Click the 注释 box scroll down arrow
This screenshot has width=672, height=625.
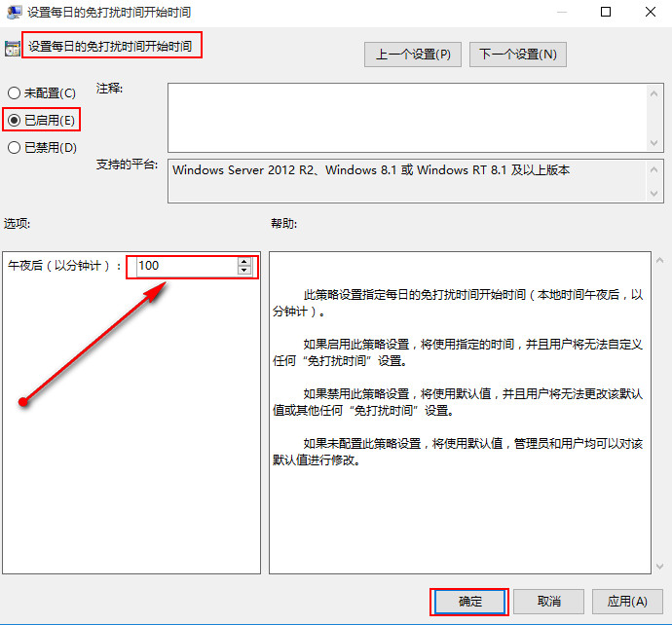[x=656, y=141]
